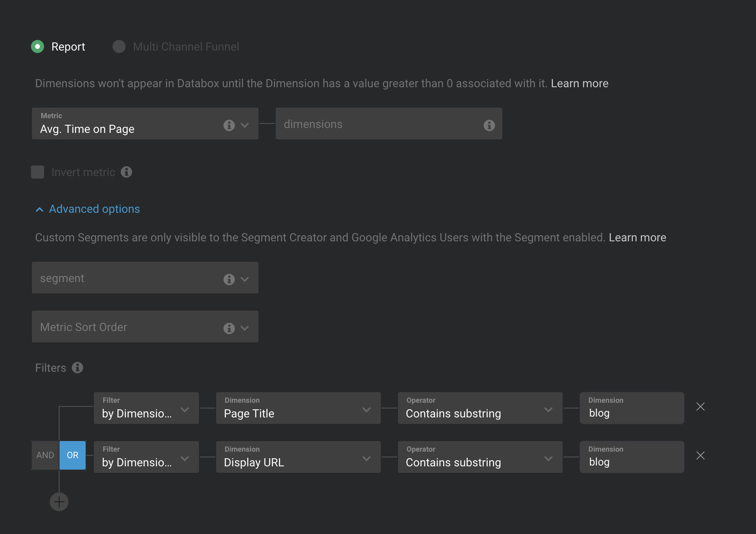Enable the Invert metric checkbox

pos(37,172)
